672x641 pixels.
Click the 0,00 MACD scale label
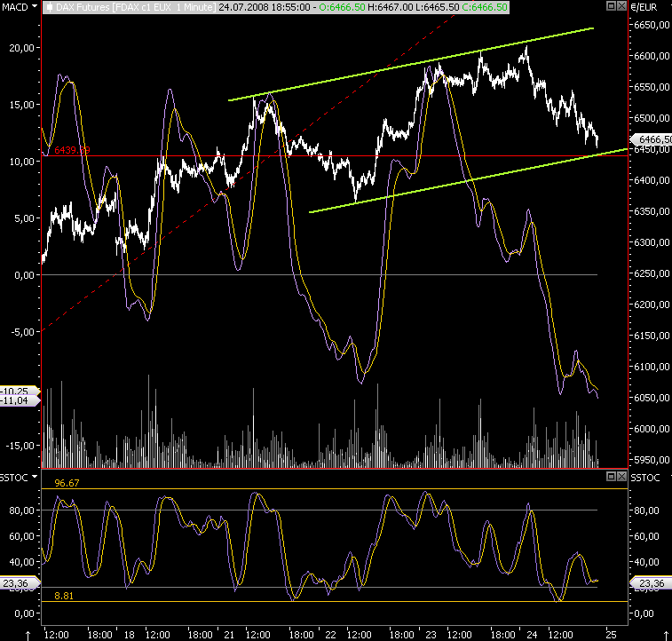coord(25,275)
